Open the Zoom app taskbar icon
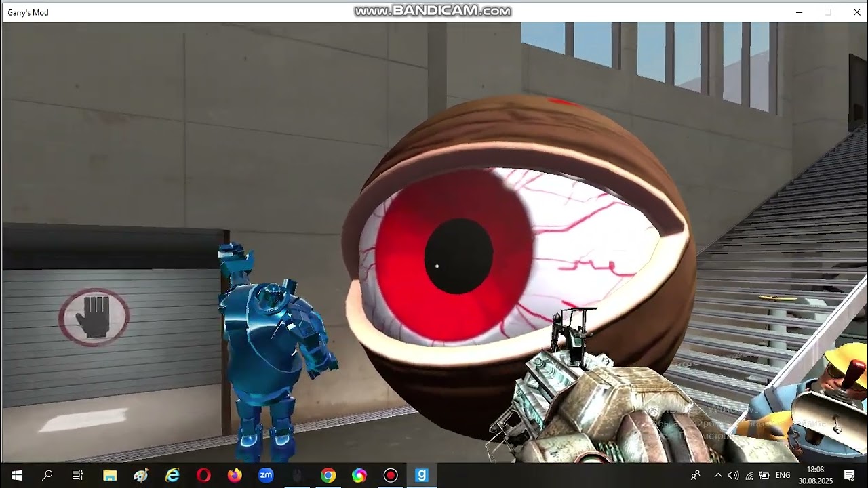Image resolution: width=868 pixels, height=488 pixels. [x=266, y=475]
